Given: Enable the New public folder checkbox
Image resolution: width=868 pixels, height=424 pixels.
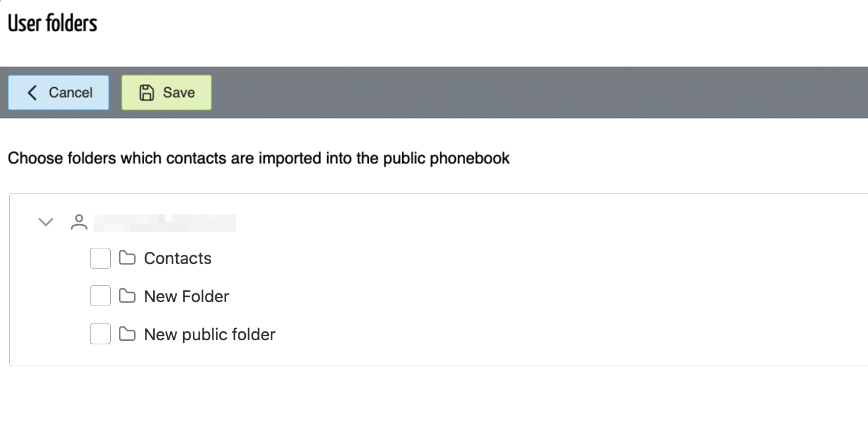Looking at the screenshot, I should click(100, 334).
